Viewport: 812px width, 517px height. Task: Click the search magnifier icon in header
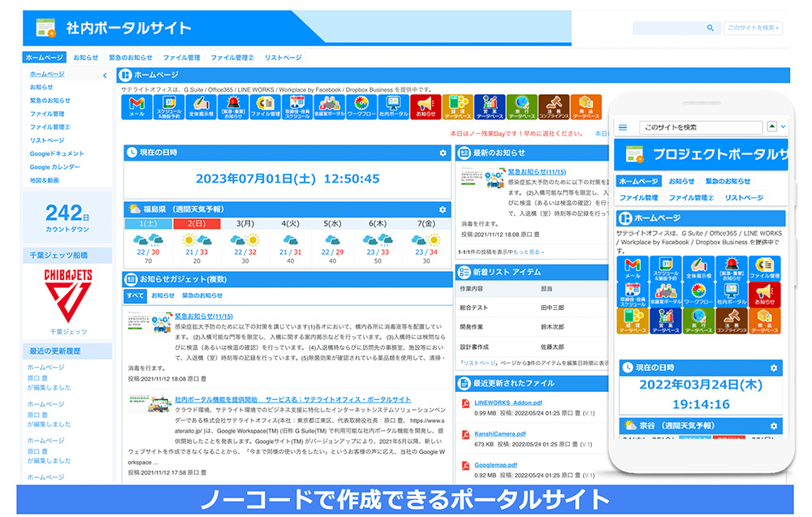[710, 28]
